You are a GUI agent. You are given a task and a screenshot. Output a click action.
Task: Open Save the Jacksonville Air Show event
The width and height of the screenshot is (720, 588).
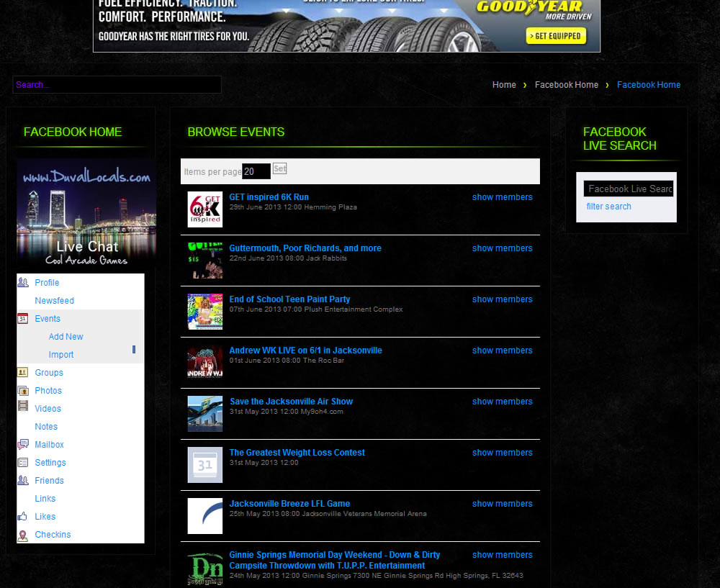coord(291,401)
